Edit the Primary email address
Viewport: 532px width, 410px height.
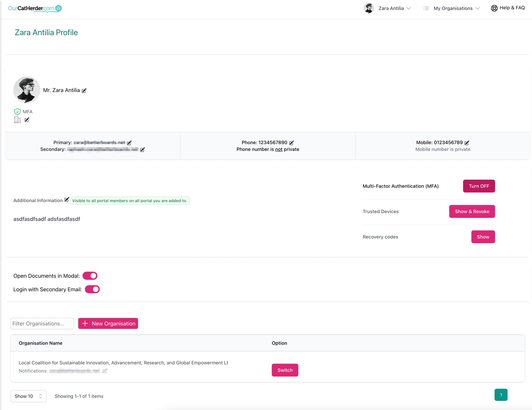[x=129, y=143]
